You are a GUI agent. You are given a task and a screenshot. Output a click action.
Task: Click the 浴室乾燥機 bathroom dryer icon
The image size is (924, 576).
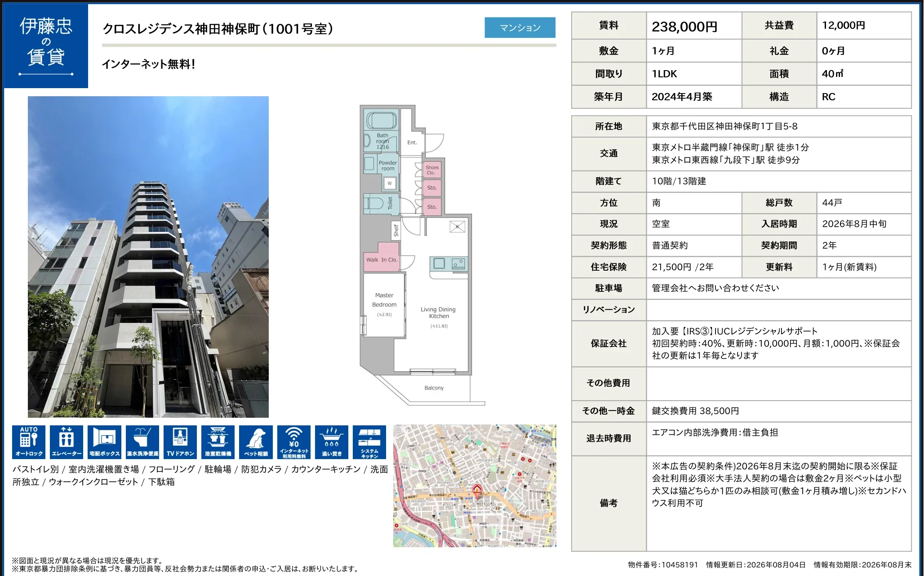218,442
